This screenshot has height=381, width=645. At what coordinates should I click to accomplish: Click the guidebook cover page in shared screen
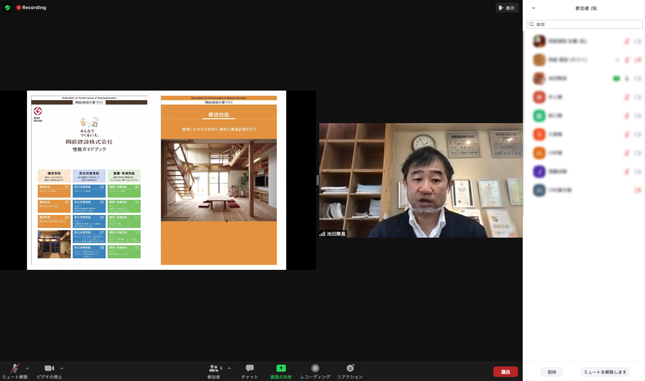point(89,180)
